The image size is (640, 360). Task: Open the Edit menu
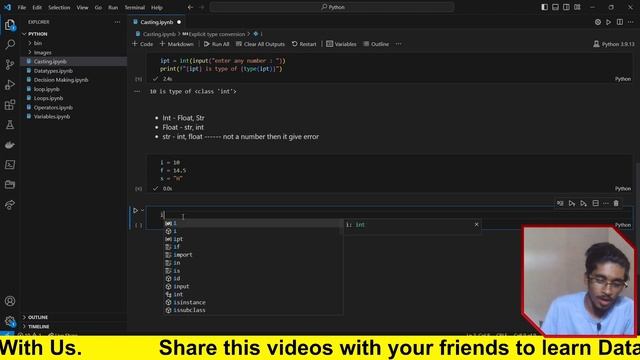[37, 7]
